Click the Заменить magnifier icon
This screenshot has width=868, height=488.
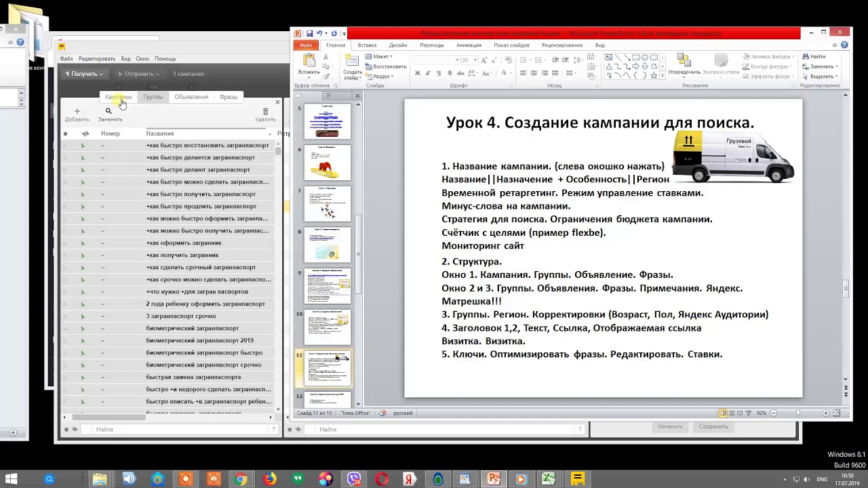[108, 111]
